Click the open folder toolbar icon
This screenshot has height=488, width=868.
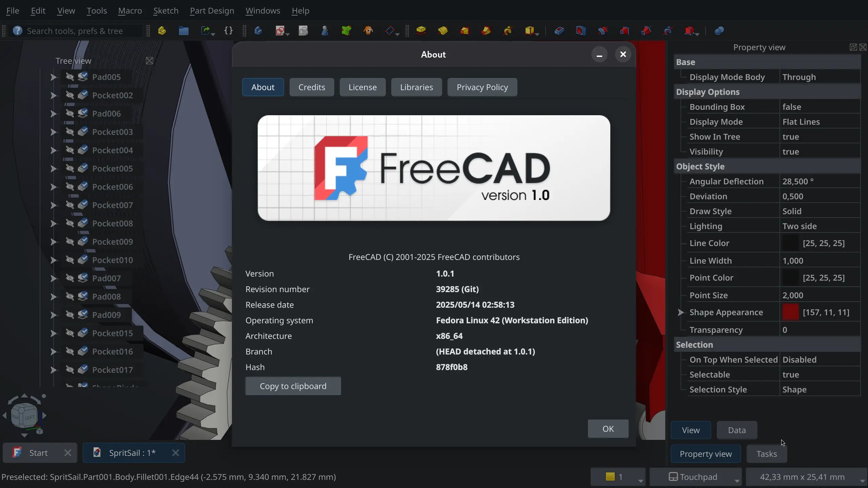(183, 31)
